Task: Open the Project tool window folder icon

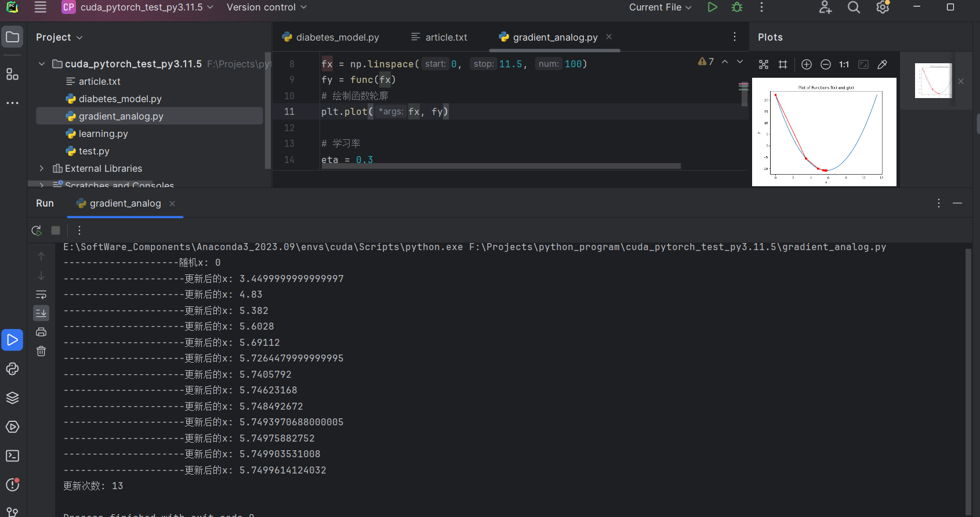Action: click(12, 37)
